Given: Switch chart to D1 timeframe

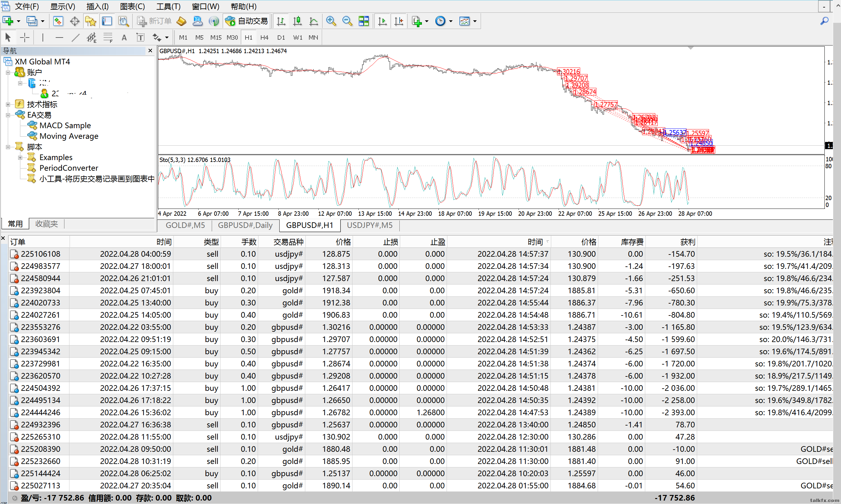Looking at the screenshot, I should (281, 37).
